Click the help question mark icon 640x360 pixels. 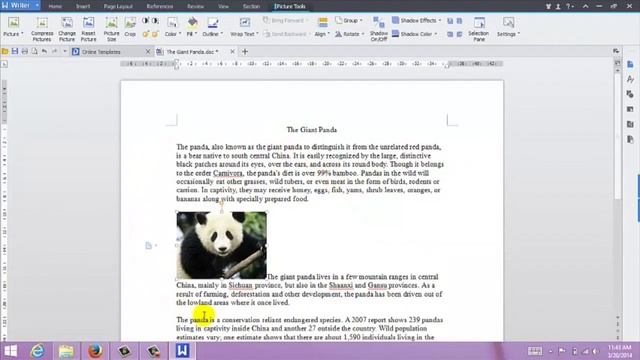(568, 6)
